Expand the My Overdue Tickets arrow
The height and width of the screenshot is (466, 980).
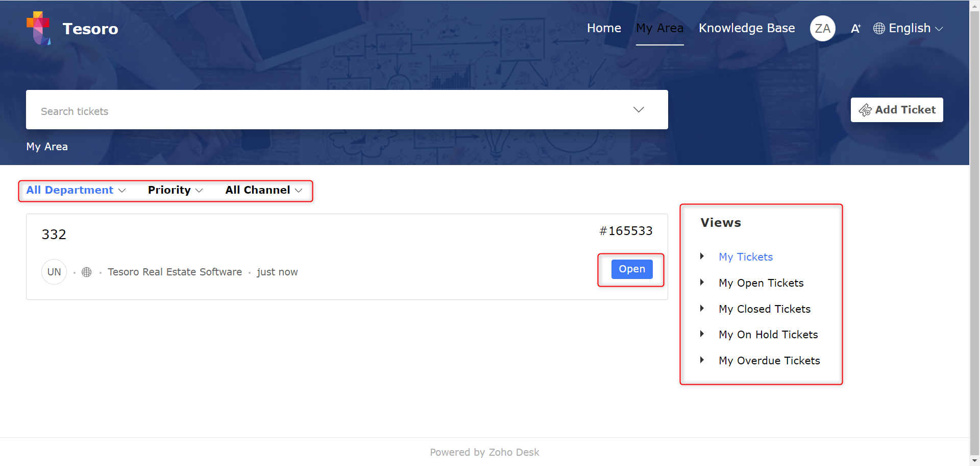pyautogui.click(x=702, y=360)
